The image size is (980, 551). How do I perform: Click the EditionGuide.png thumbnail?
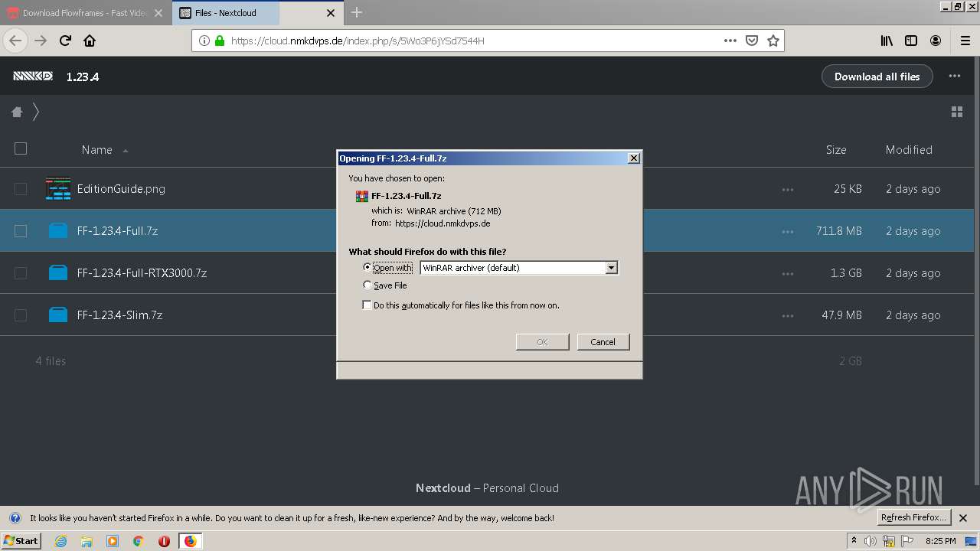pyautogui.click(x=58, y=188)
